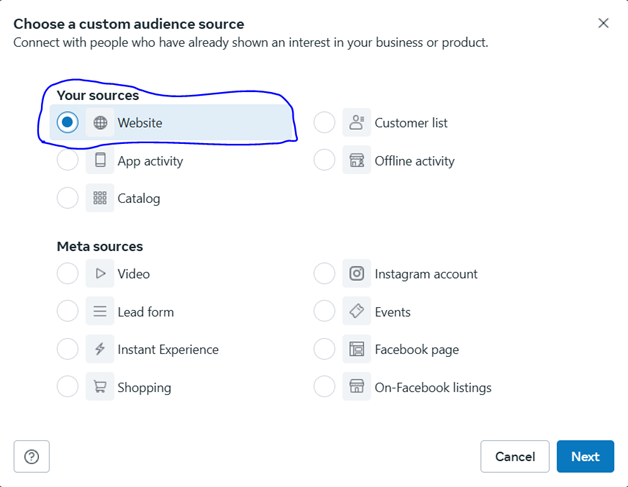Click the Facebook page icon
The height and width of the screenshot is (487, 628).
[x=356, y=349]
